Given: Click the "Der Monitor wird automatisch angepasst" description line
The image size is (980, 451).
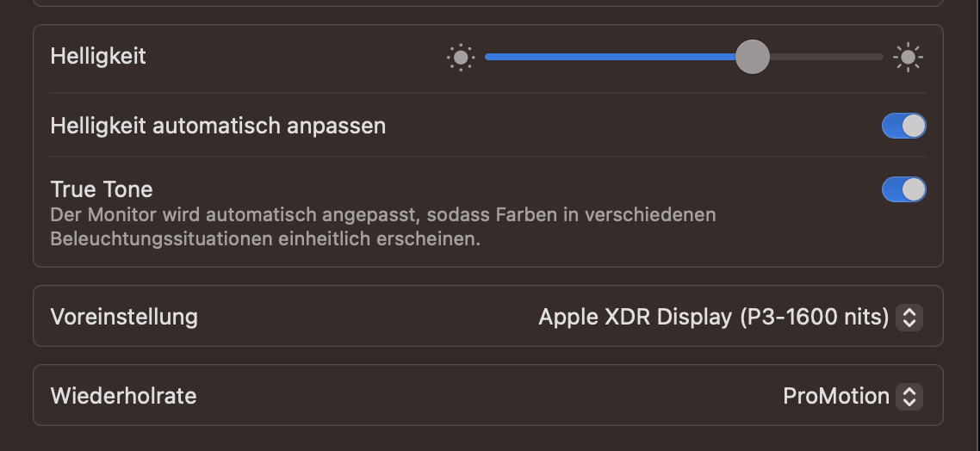Looking at the screenshot, I should tap(383, 214).
